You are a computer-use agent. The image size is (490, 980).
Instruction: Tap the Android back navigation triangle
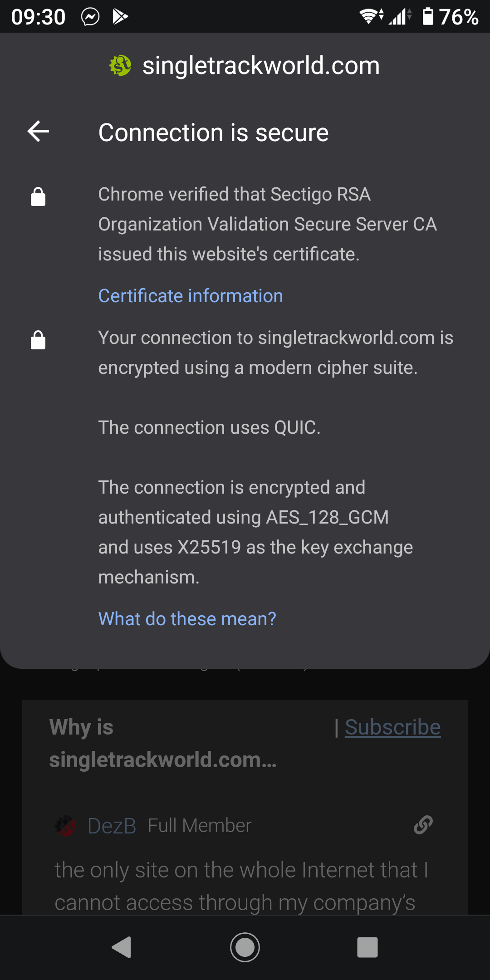click(x=122, y=947)
